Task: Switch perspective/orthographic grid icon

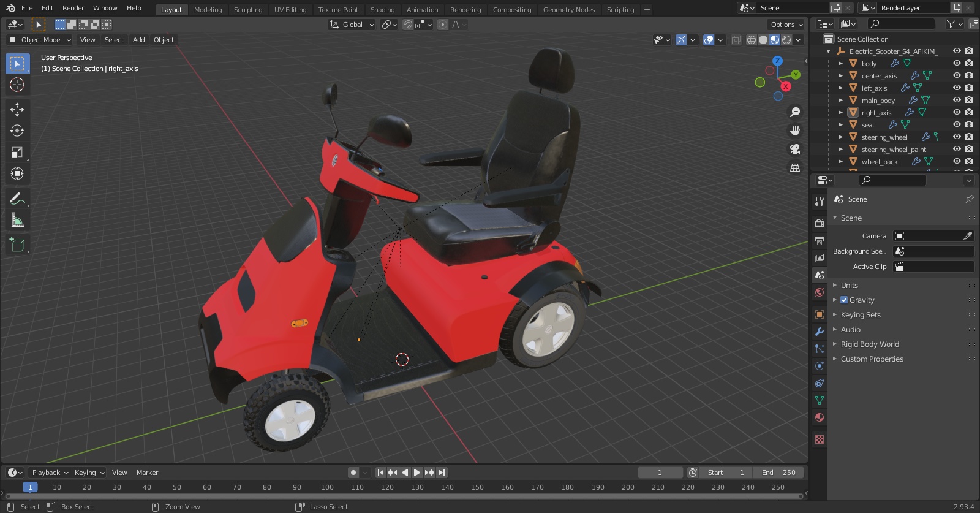Action: 795,167
